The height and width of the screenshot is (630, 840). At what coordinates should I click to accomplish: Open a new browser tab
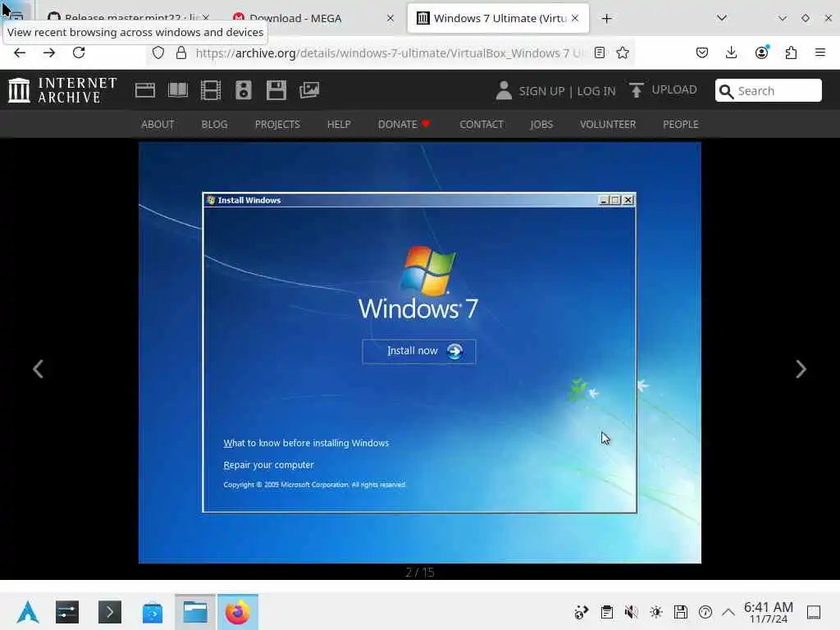[x=606, y=19]
